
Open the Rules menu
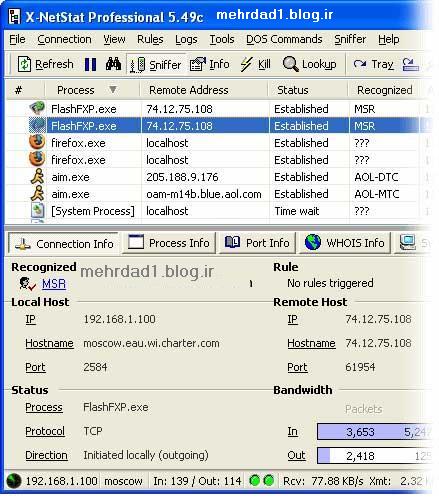point(150,39)
